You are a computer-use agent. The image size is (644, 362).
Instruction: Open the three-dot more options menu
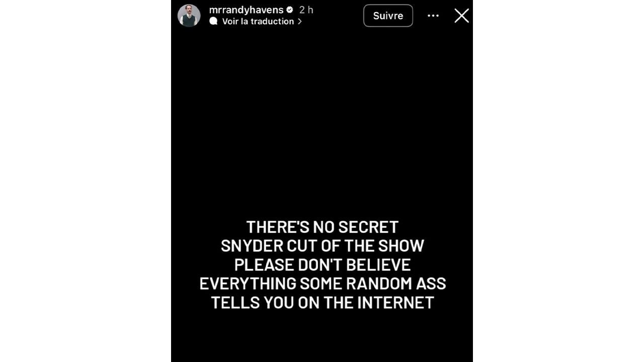433,16
